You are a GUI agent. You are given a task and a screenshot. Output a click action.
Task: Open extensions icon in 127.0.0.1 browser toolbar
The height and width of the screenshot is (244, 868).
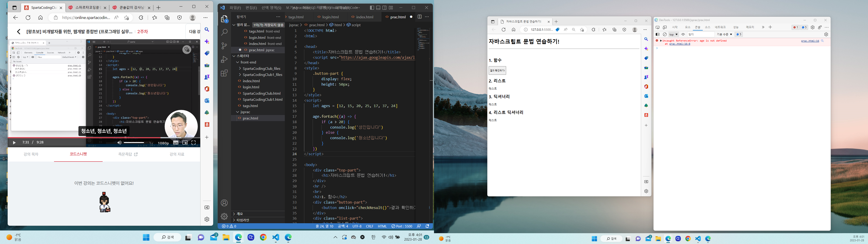click(593, 30)
